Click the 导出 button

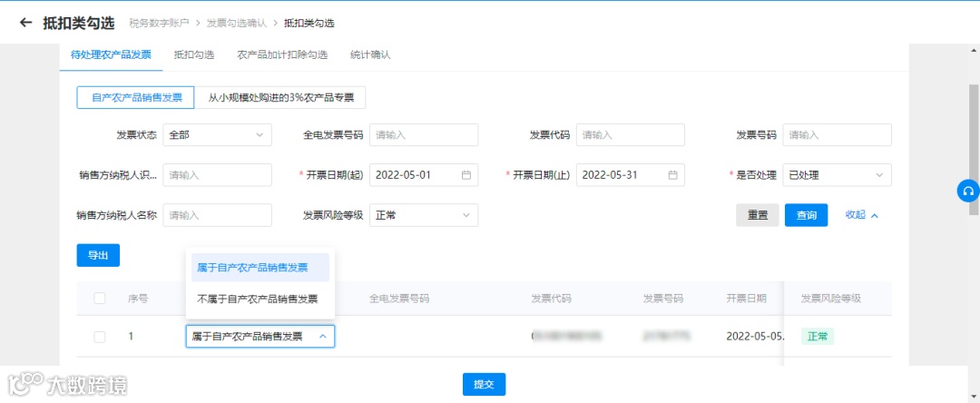click(98, 255)
